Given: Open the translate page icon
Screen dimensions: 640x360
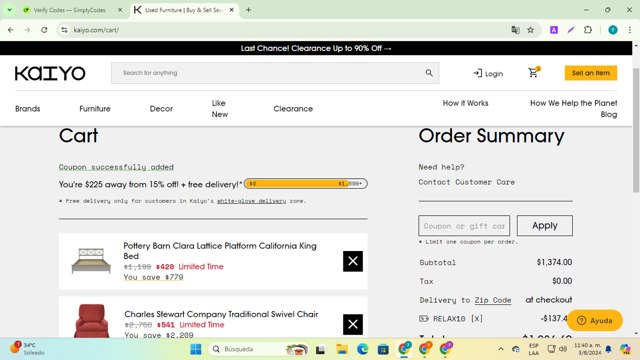Looking at the screenshot, I should [x=515, y=30].
